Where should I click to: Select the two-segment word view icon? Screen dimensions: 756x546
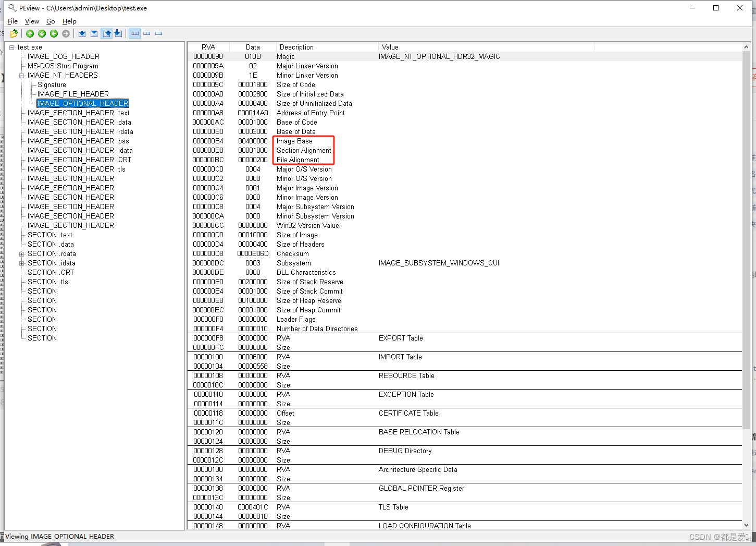(147, 33)
